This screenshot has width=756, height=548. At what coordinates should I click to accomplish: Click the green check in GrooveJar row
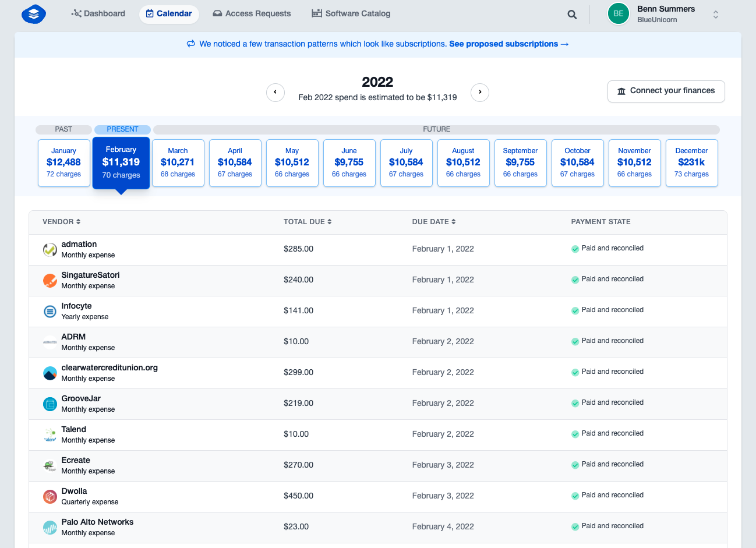click(x=575, y=403)
